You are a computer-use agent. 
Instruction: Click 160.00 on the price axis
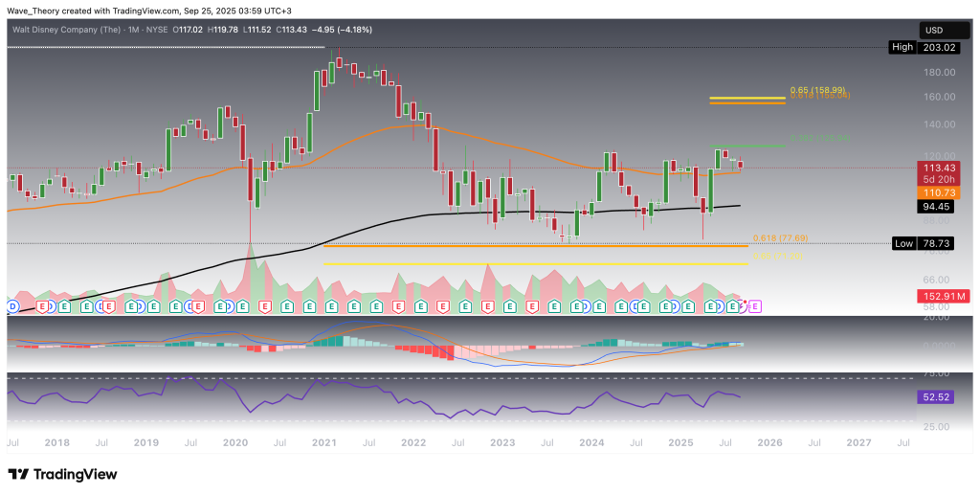tap(939, 97)
